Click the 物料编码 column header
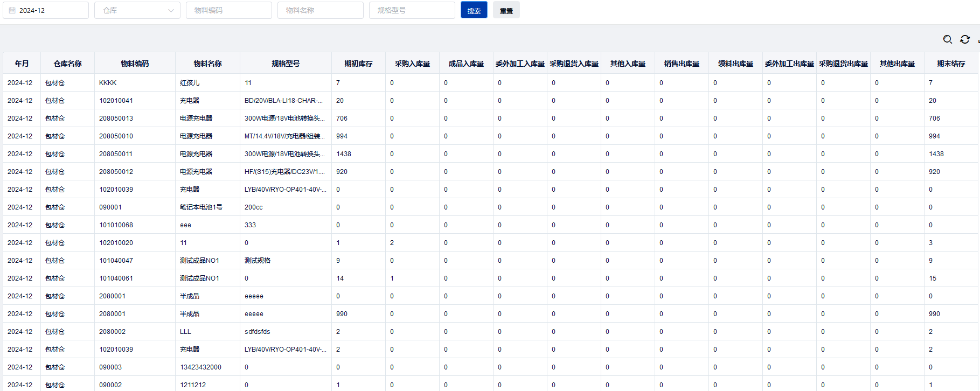 (x=135, y=64)
